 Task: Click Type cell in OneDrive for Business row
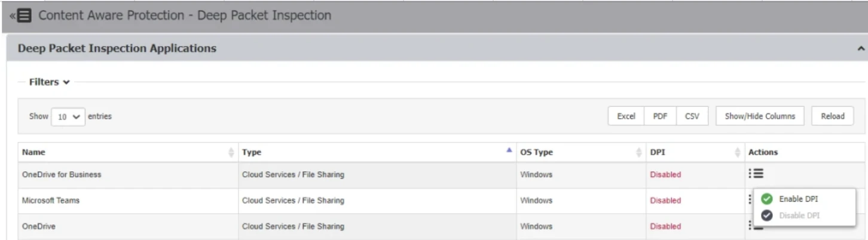pyautogui.click(x=377, y=175)
